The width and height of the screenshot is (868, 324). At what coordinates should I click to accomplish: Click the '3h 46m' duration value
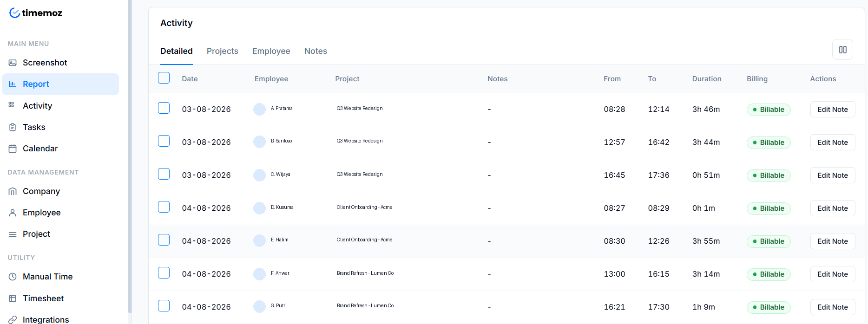pyautogui.click(x=706, y=109)
